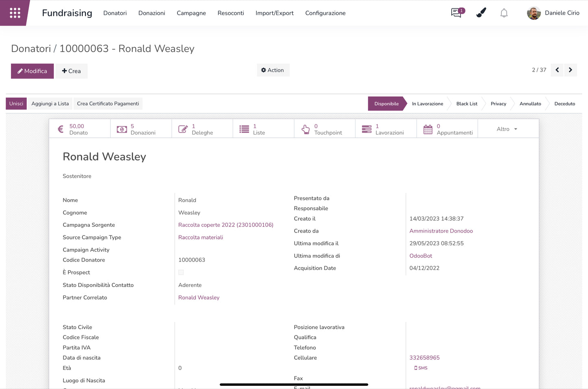Toggle the È Prospect checkbox

[x=181, y=272]
